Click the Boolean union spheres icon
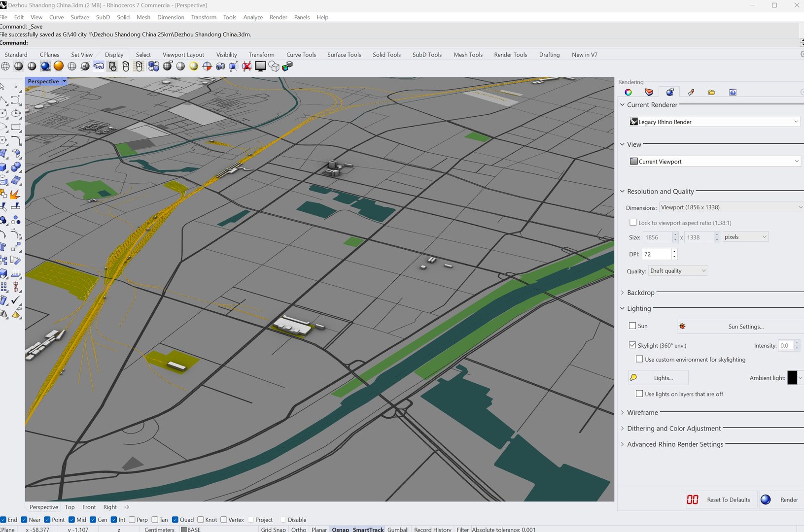 [x=15, y=166]
